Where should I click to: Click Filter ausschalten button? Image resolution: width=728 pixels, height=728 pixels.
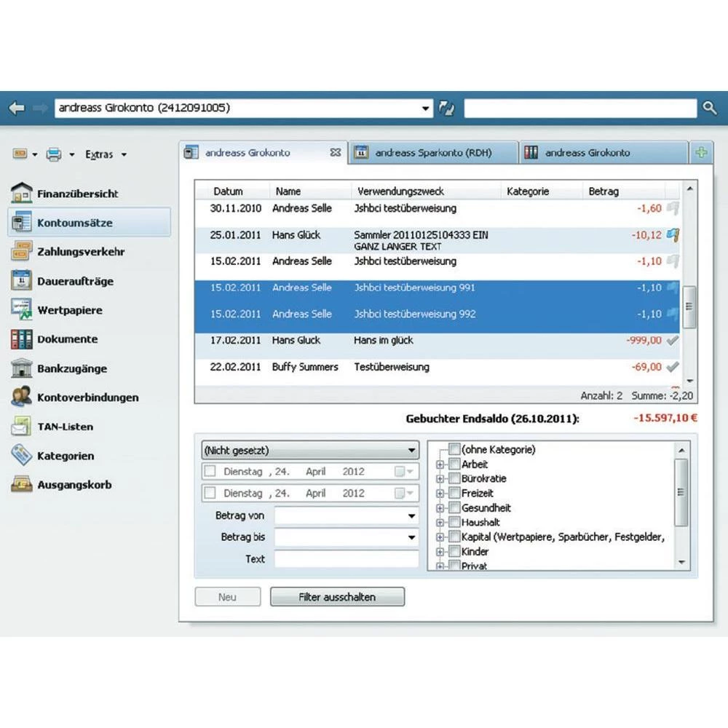pyautogui.click(x=337, y=597)
